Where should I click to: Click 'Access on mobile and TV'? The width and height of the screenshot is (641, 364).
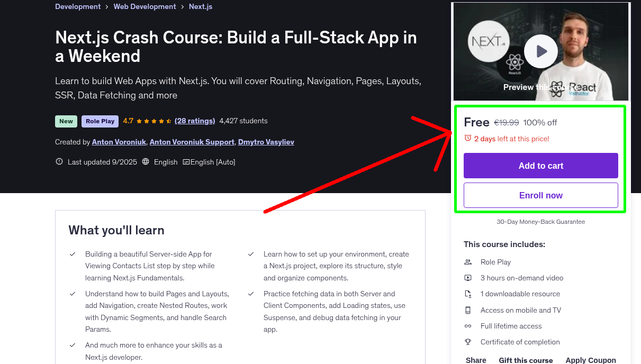[x=521, y=310]
